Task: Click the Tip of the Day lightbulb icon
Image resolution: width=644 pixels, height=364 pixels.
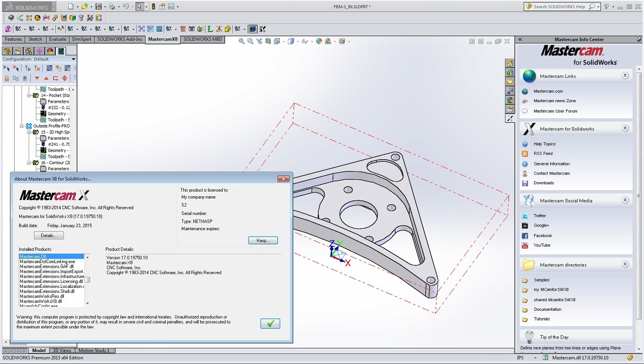Action: click(x=529, y=337)
